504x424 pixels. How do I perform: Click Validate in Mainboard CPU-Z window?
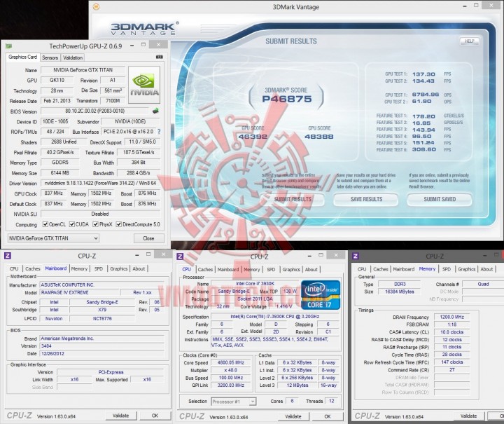121,416
